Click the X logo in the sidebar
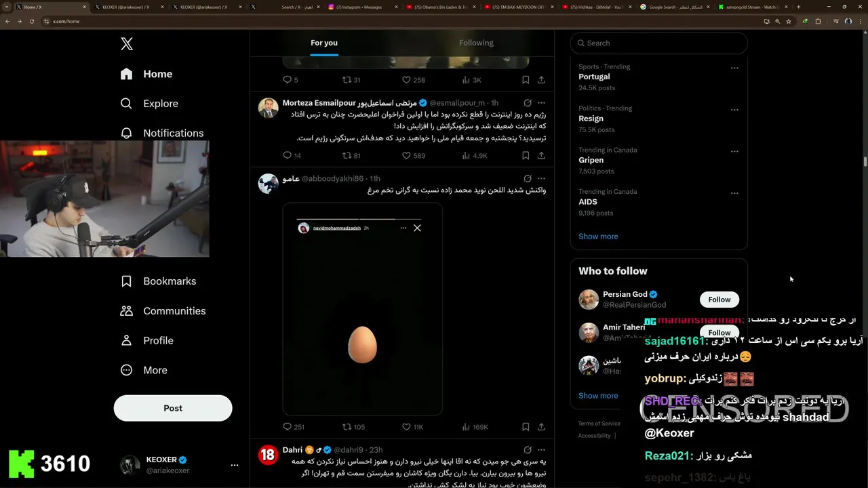868x488 pixels. point(127,44)
